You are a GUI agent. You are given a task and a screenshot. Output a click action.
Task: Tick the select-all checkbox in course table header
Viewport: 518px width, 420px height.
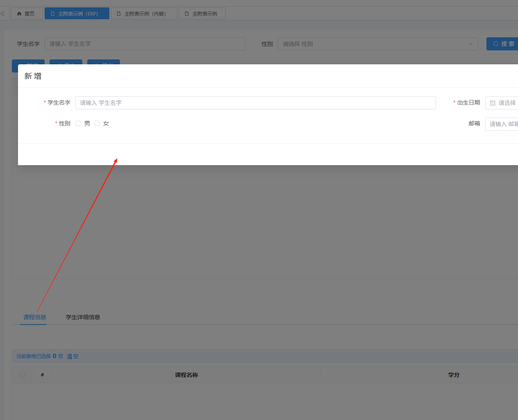coord(22,375)
